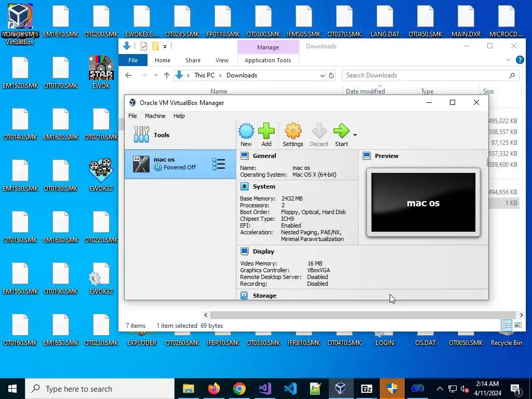The height and width of the screenshot is (399, 532).
Task: Expand the Explorer ribbon chevron
Action: click(x=508, y=60)
